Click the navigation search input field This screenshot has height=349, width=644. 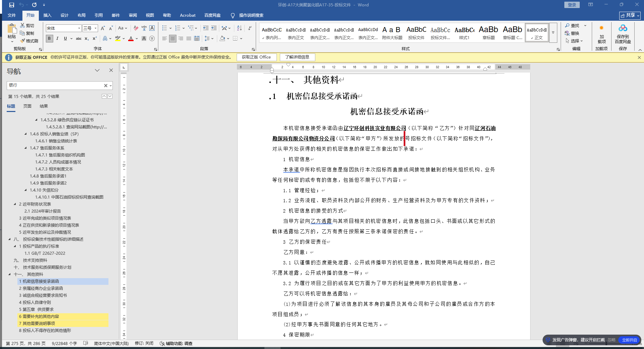coord(55,85)
